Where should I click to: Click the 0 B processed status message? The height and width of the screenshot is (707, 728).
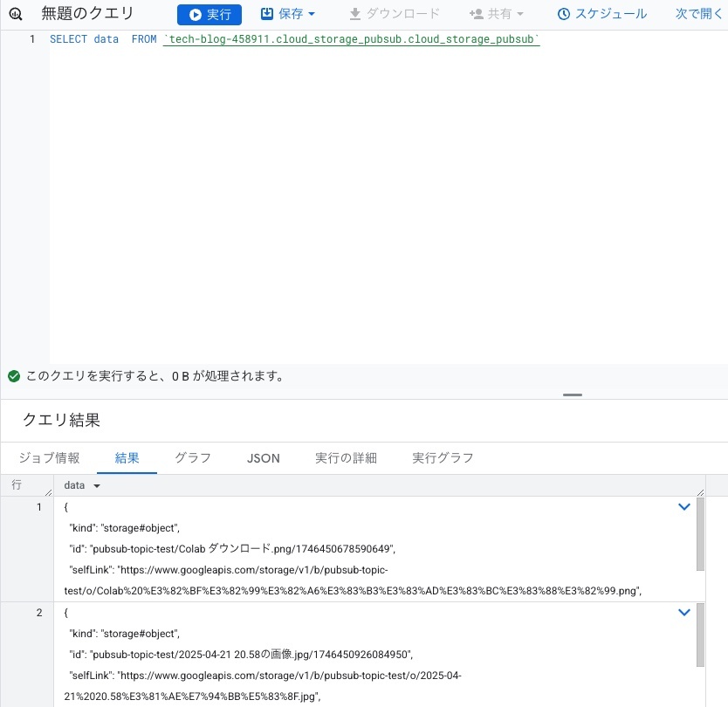pyautogui.click(x=155, y=376)
